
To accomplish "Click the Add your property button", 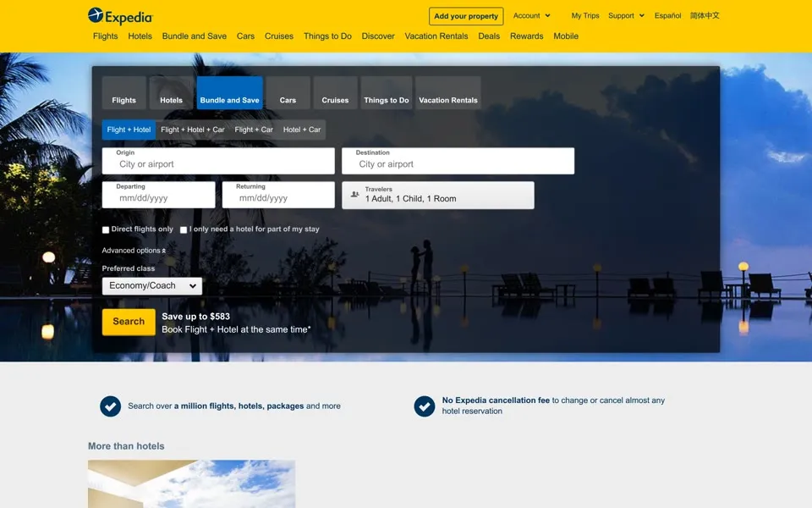I will pyautogui.click(x=466, y=16).
